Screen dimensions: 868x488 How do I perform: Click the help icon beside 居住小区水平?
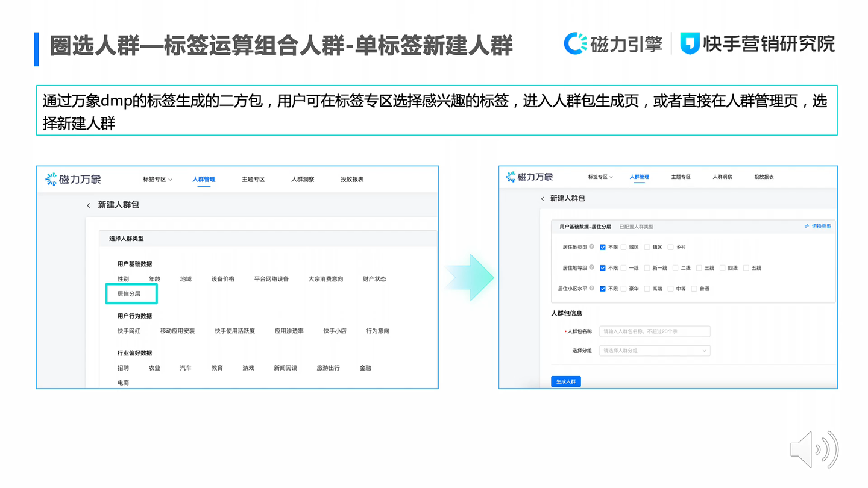[x=591, y=289]
